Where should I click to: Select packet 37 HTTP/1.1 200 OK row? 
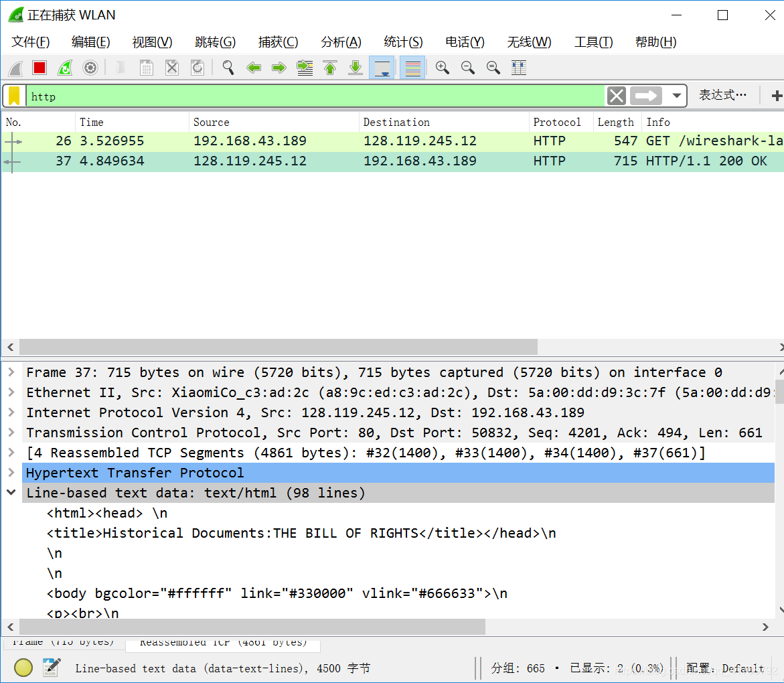pos(392,161)
